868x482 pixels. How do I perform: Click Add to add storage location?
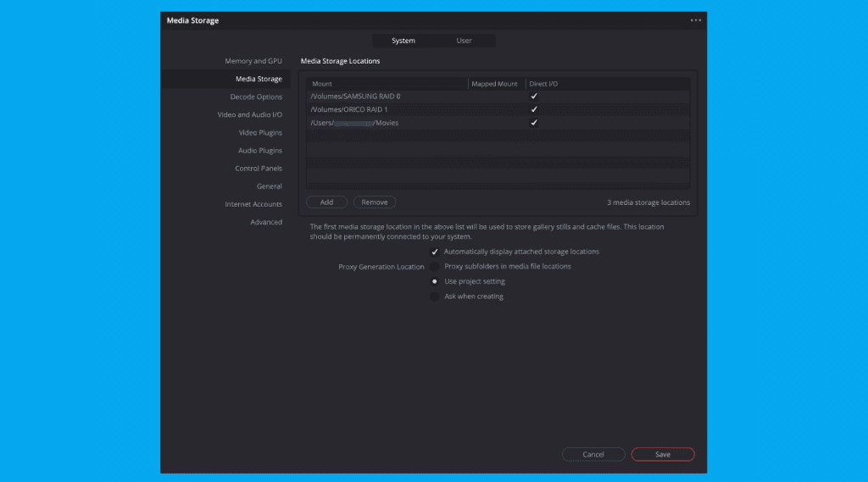click(326, 202)
